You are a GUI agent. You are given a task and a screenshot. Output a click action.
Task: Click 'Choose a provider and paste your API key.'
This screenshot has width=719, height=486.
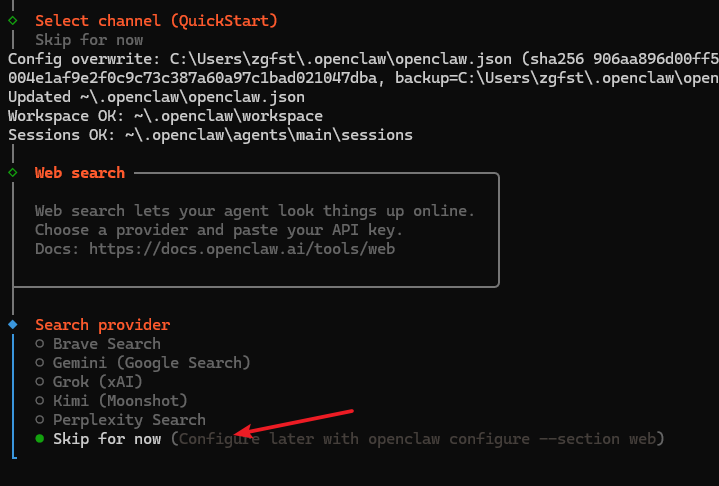point(219,230)
